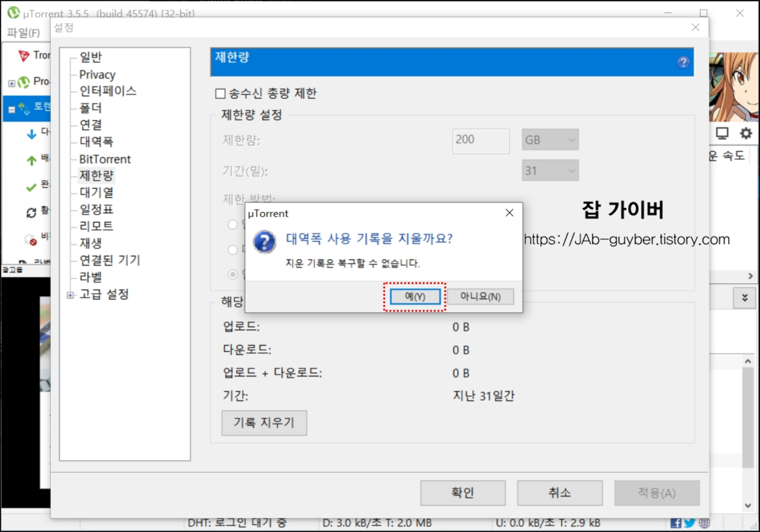The image size is (760, 532).
Task: Click the green completed checkmark sidebar icon
Action: [x=31, y=187]
